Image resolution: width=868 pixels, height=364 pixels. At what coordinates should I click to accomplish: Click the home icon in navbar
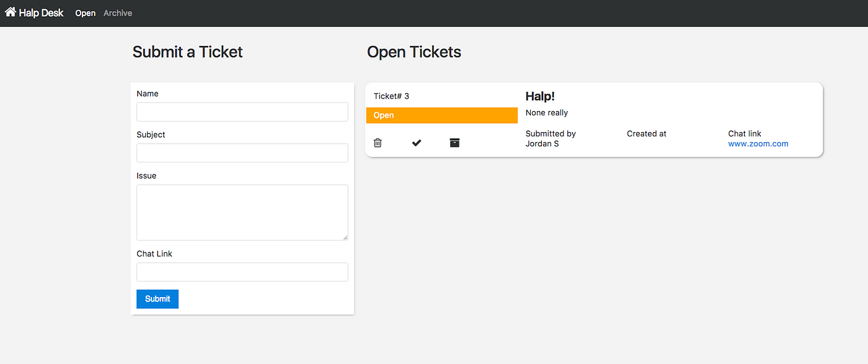click(10, 12)
